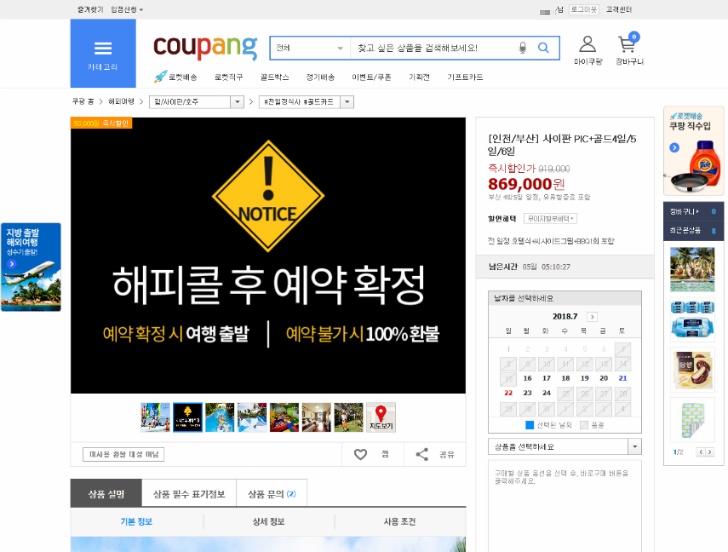This screenshot has height=552, width=728.
Task: Click the microphone voice search icon
Action: [522, 48]
